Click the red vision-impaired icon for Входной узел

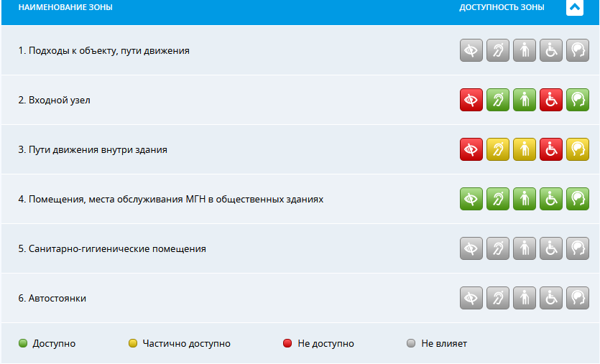coord(471,100)
